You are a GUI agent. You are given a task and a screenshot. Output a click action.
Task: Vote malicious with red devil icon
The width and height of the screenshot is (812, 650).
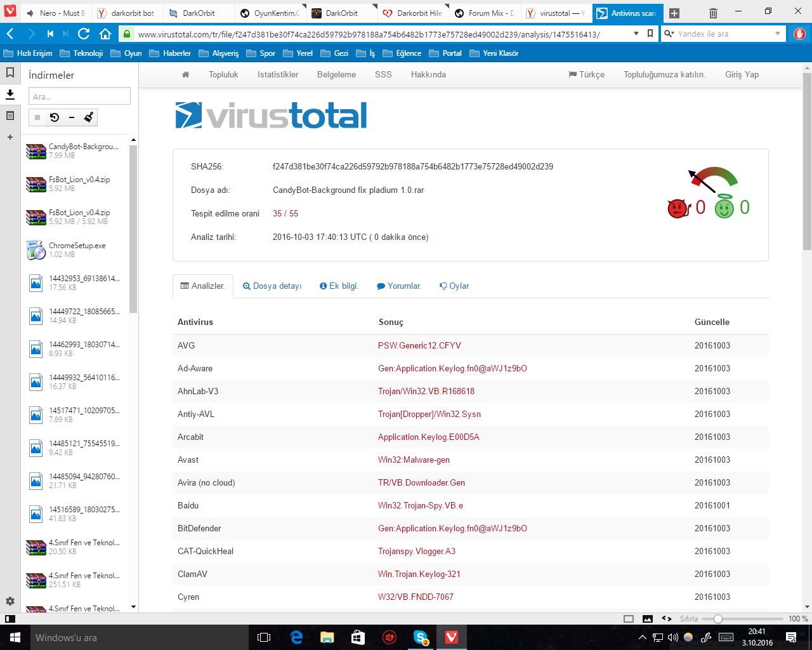(x=678, y=208)
